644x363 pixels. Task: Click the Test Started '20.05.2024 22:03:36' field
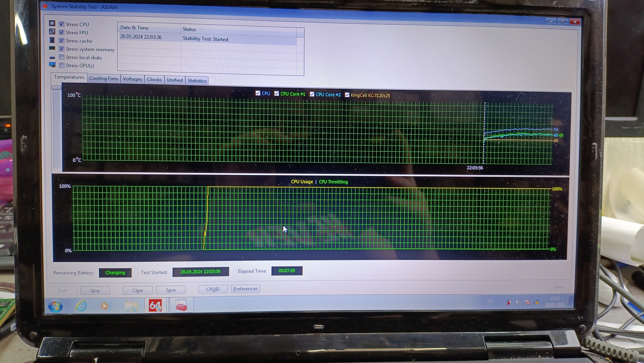click(201, 272)
